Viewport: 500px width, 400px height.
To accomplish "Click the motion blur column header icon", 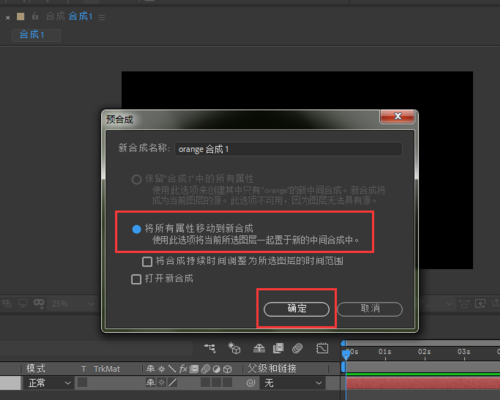I will (205, 369).
